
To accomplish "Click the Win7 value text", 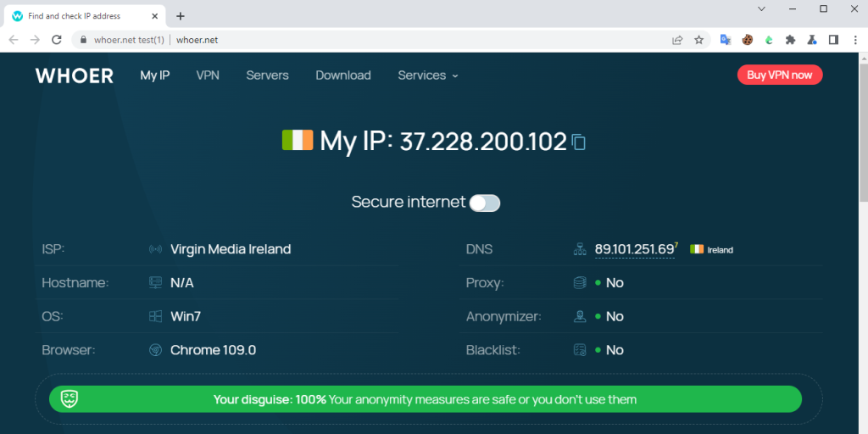I will click(x=186, y=317).
